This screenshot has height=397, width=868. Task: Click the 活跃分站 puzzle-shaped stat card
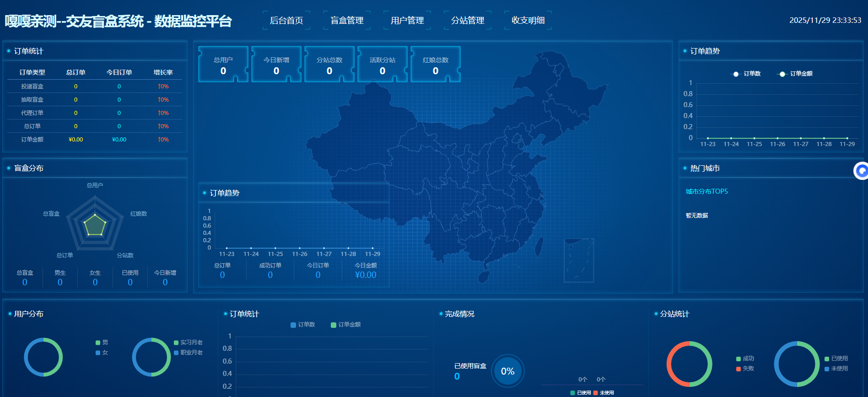(x=383, y=65)
